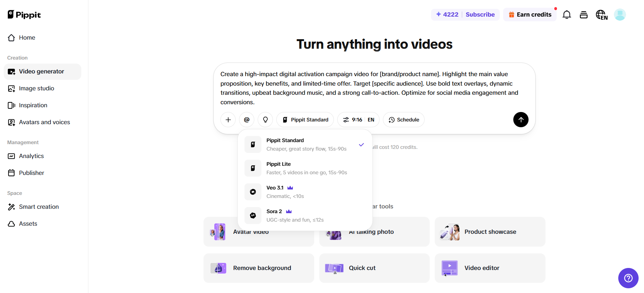Click the Subscribe link
644x293 pixels.
(x=480, y=15)
